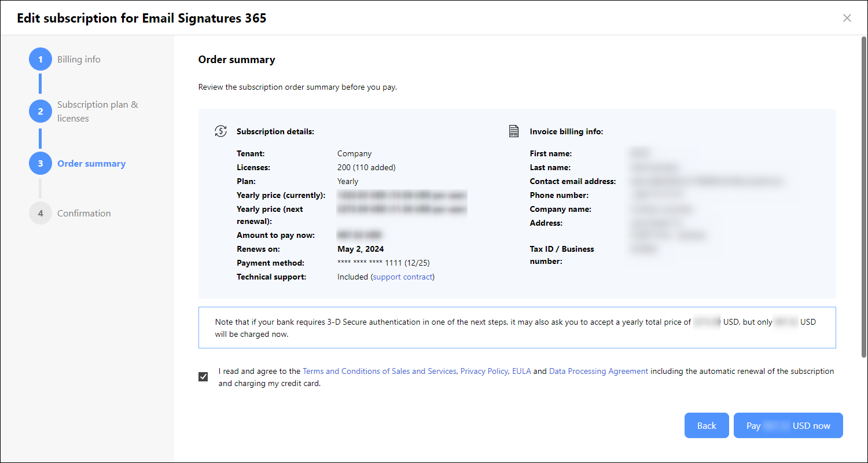Click the step 2 number circle

[41, 111]
